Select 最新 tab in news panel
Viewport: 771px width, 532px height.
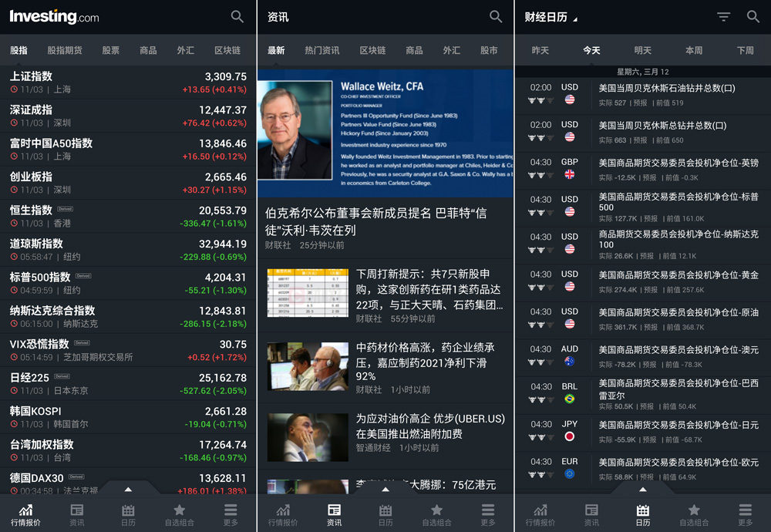(276, 50)
